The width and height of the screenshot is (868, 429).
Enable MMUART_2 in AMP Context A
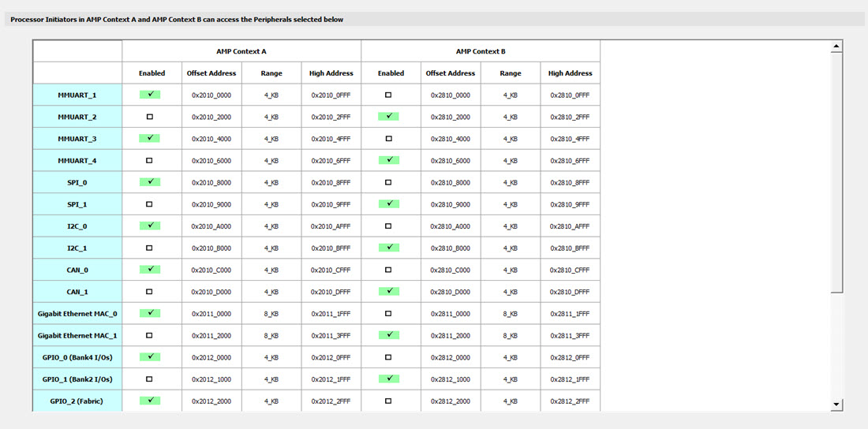(149, 117)
